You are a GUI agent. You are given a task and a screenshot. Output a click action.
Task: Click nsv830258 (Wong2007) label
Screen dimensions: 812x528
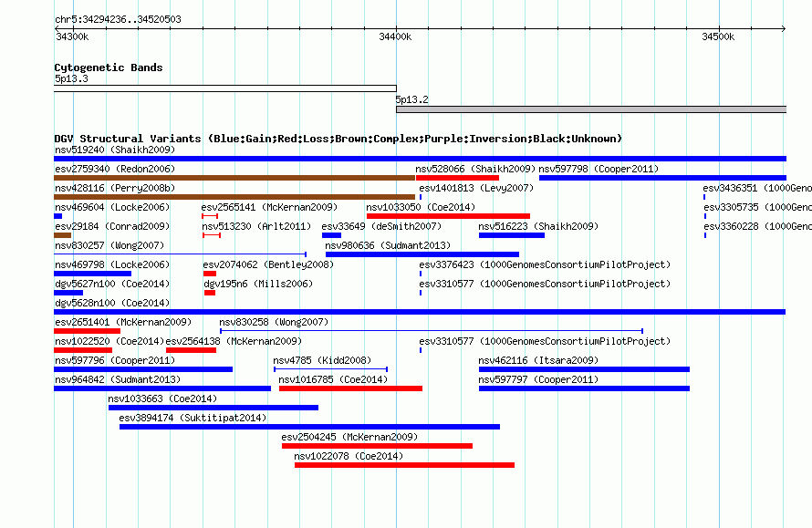[274, 322]
